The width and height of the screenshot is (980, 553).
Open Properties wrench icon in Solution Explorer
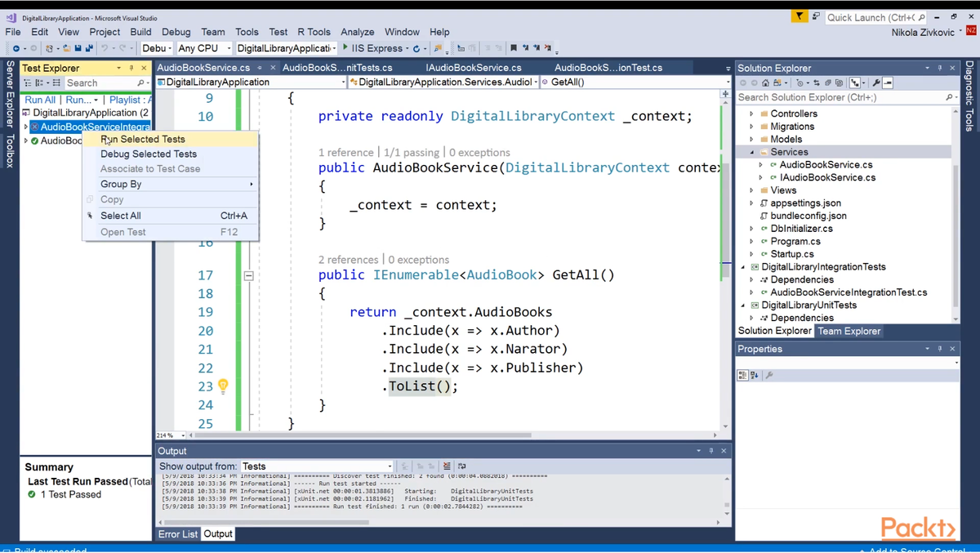point(876,83)
